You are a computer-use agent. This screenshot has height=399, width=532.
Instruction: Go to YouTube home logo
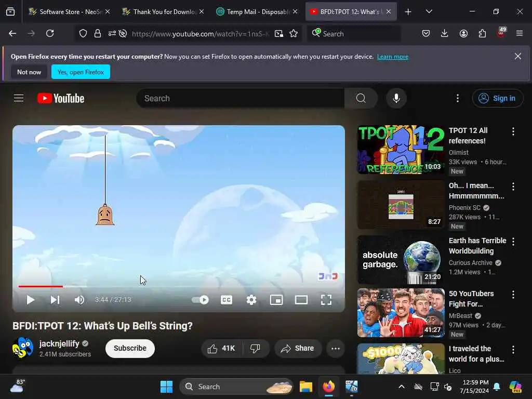pos(61,98)
